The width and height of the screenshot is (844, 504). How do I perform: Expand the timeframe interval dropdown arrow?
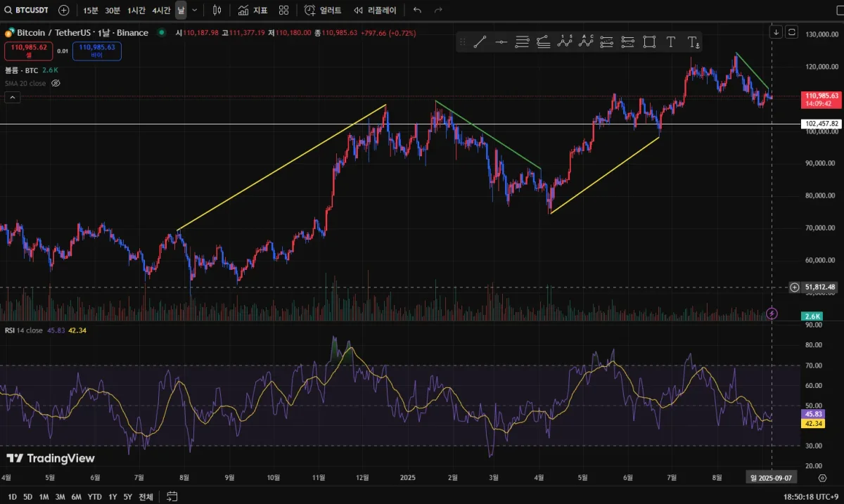pos(195,11)
